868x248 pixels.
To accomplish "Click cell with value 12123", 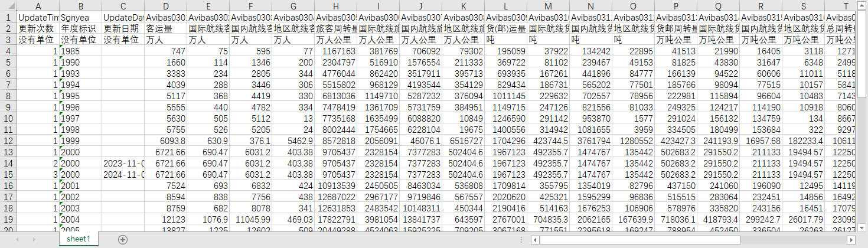I will (166, 219).
